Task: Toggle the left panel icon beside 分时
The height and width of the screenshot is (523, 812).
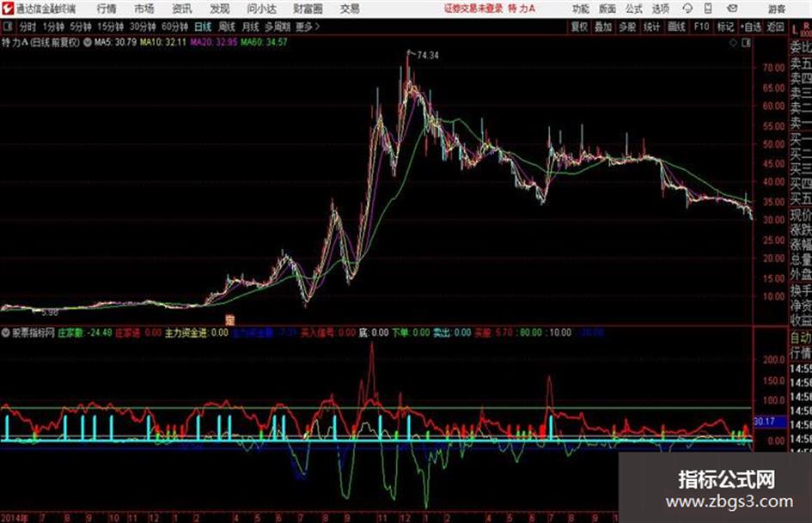Action: coord(7,27)
